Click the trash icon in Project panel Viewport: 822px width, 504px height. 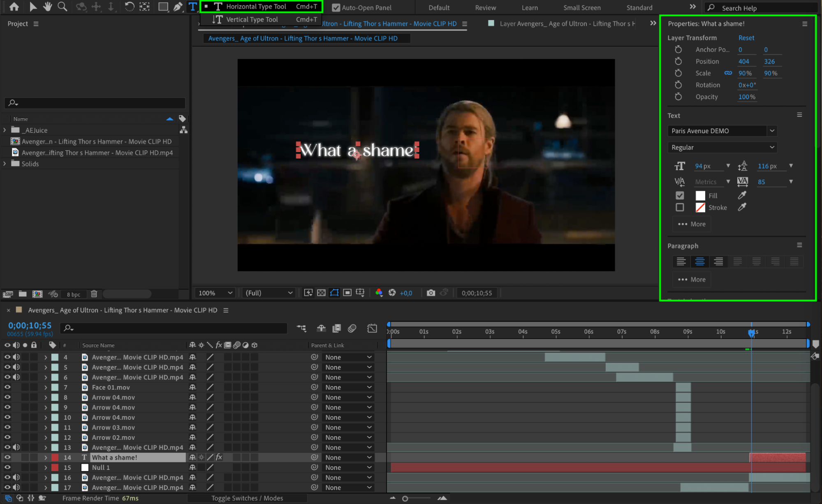pos(94,294)
